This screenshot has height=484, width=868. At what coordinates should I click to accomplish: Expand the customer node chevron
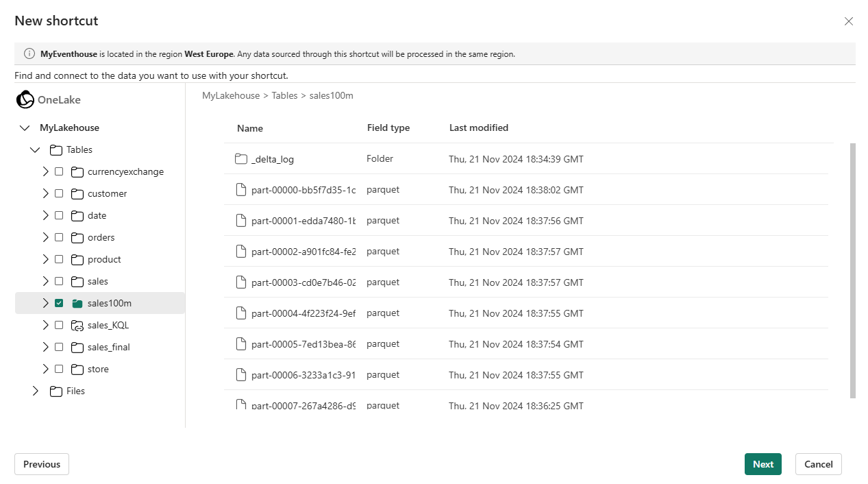[x=46, y=193]
